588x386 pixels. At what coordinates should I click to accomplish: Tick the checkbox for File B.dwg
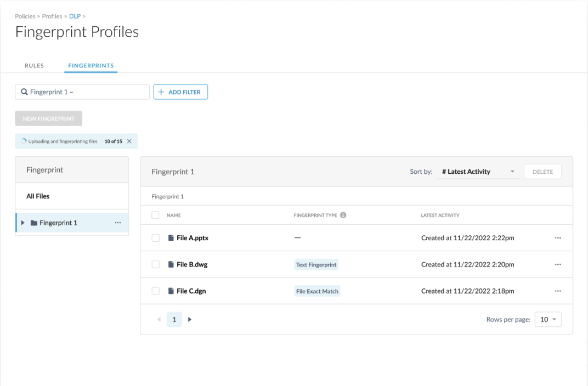coord(156,264)
